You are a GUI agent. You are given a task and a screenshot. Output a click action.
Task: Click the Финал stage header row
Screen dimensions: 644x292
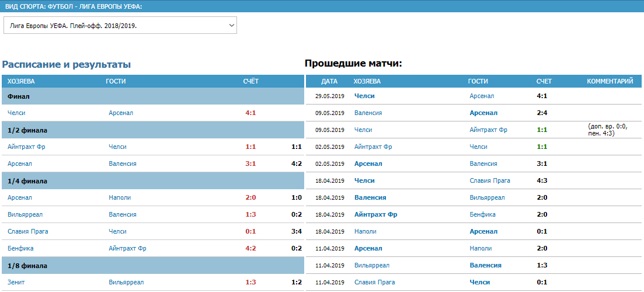click(x=153, y=96)
